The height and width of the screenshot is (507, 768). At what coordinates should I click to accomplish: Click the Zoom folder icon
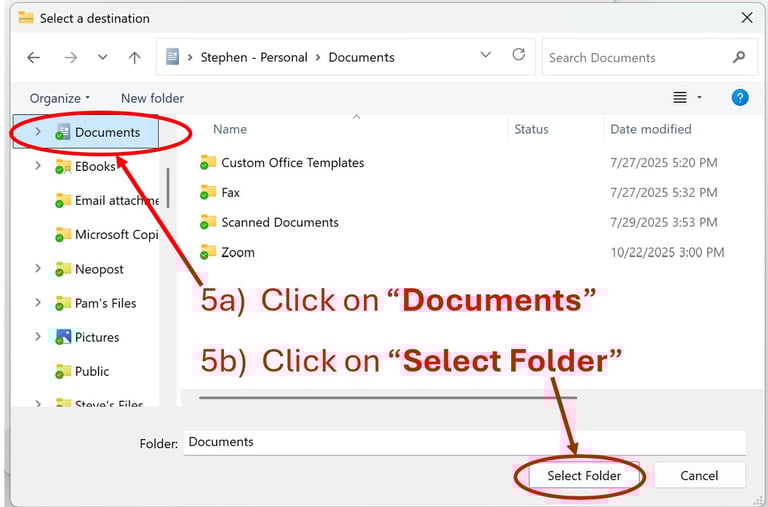click(x=208, y=252)
